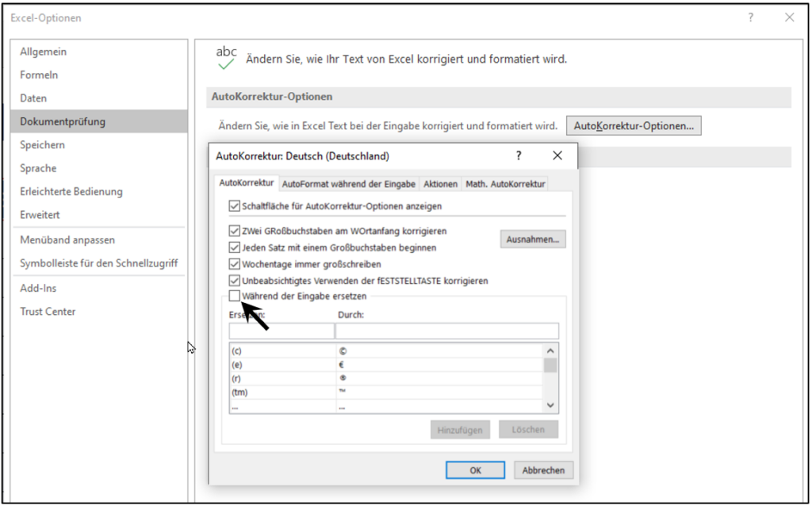This screenshot has width=812, height=506.
Task: Select Erleichterte Bedienung category
Action: click(99, 192)
